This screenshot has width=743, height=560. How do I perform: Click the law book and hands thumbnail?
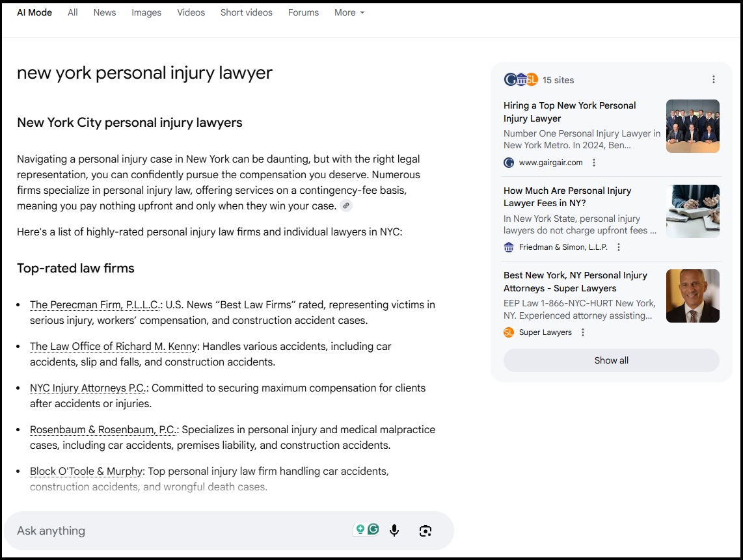pos(693,211)
